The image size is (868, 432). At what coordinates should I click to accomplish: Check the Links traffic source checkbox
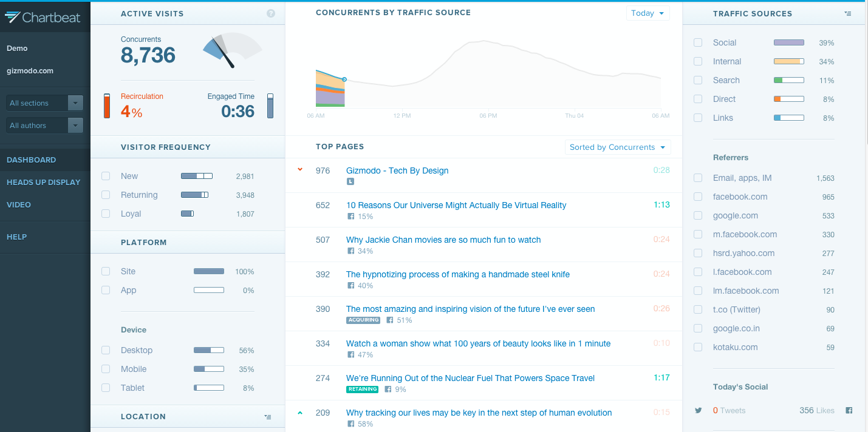pos(698,118)
